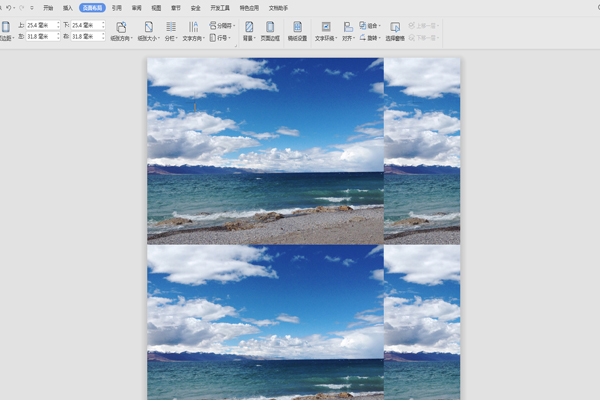Screen dimensions: 600x400
Task: Open the 选择窗格 (selection pane)
Action: point(395,27)
